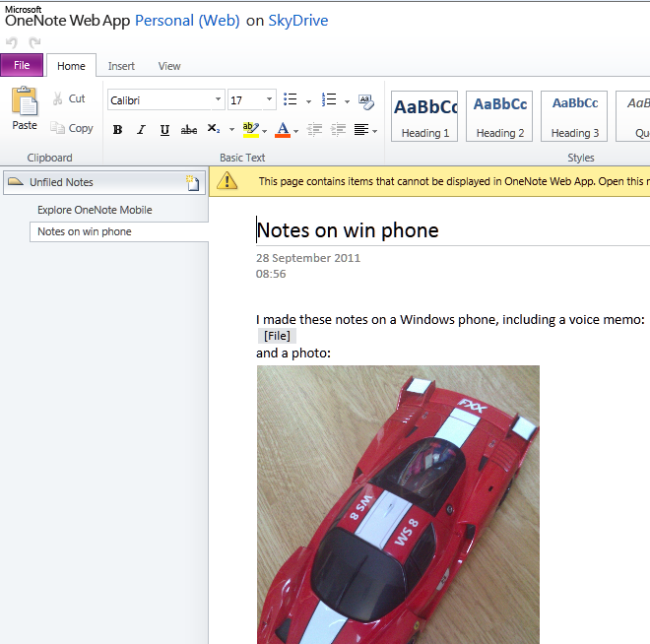This screenshot has height=644, width=650.
Task: Switch to the Home tab
Action: coord(71,66)
